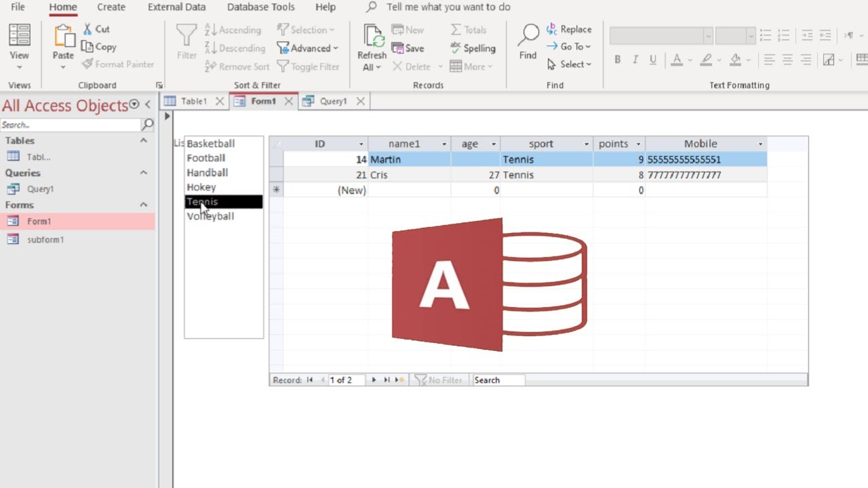
Task: Jump to the last record
Action: tap(387, 380)
